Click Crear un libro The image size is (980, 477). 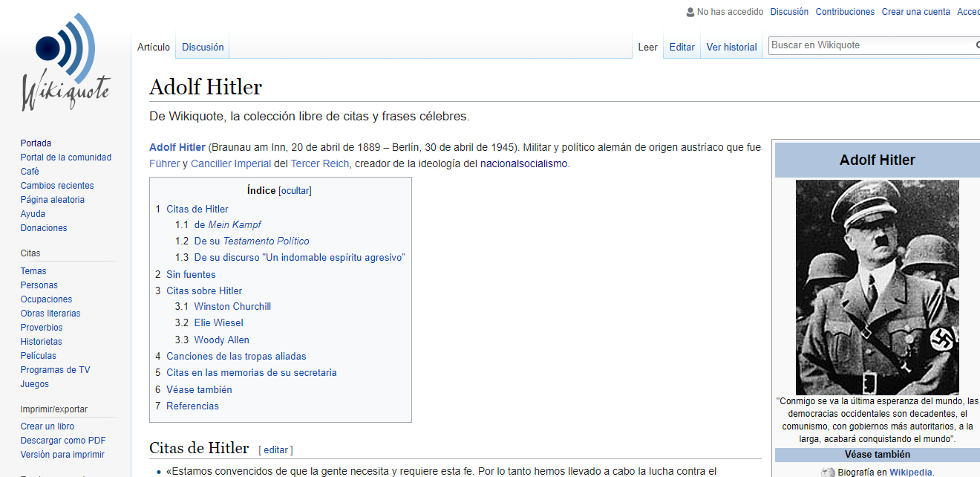click(x=48, y=426)
